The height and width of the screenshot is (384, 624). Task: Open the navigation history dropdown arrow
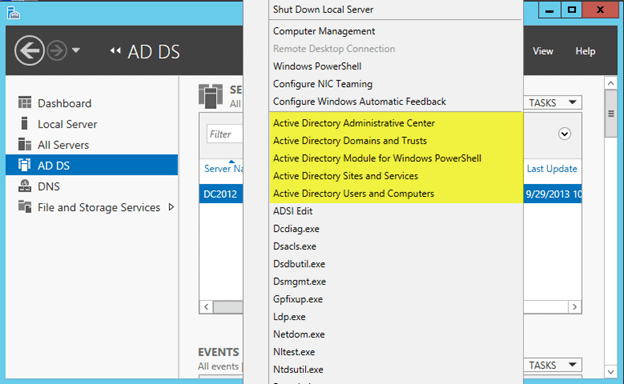pos(76,51)
